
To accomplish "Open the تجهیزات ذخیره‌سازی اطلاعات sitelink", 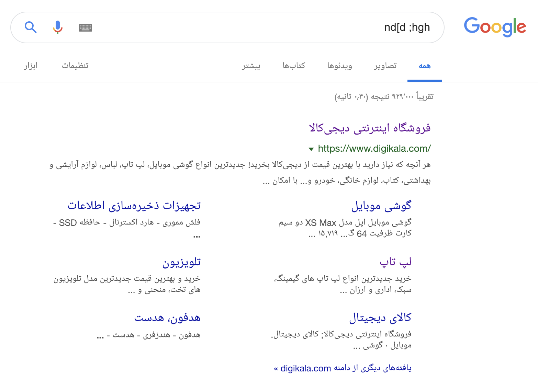I will pos(134,206).
